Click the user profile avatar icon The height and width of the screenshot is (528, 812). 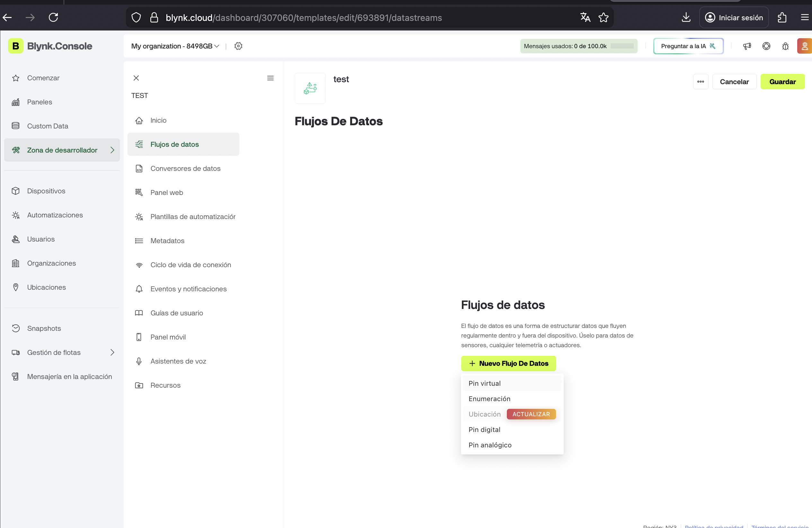[804, 46]
